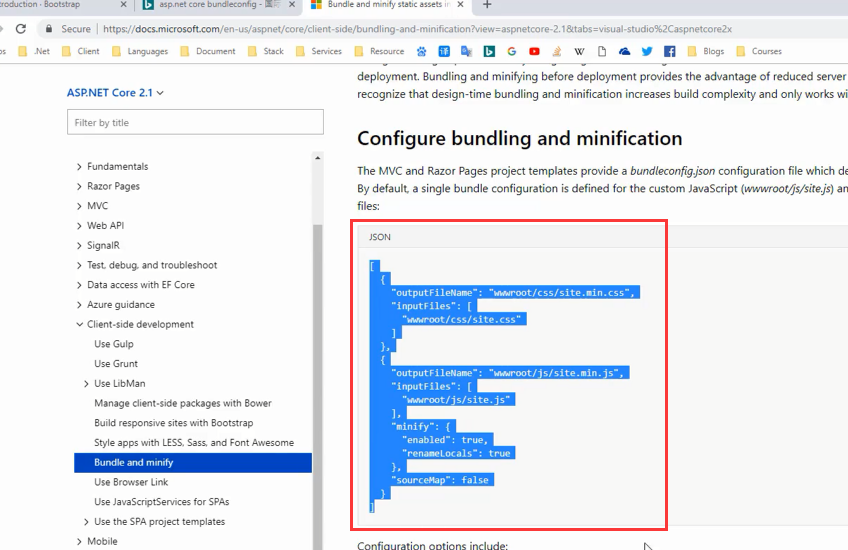The width and height of the screenshot is (848, 550).
Task: Open the blue translate-box bookmark icon
Action: [444, 51]
